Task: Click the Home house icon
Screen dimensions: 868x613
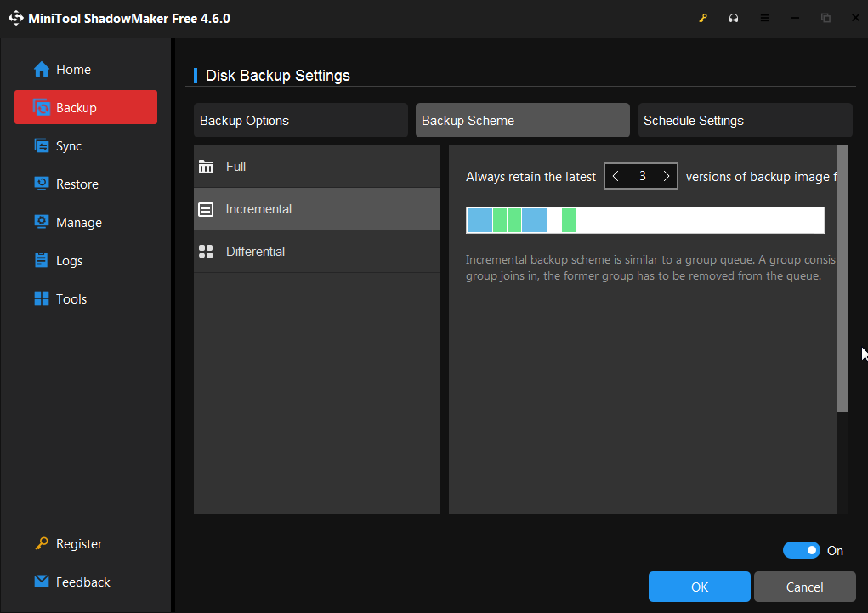Action: pos(42,69)
